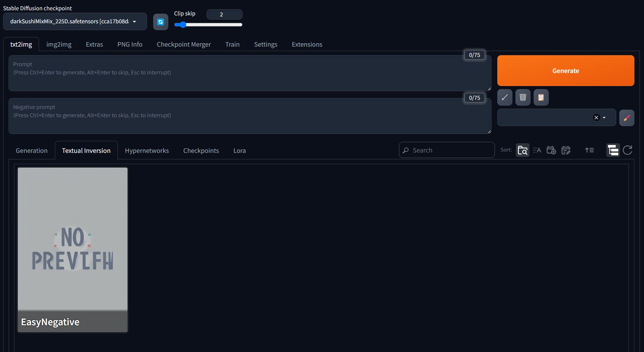
Task: Open the Lora sub-tab
Action: [x=240, y=150]
